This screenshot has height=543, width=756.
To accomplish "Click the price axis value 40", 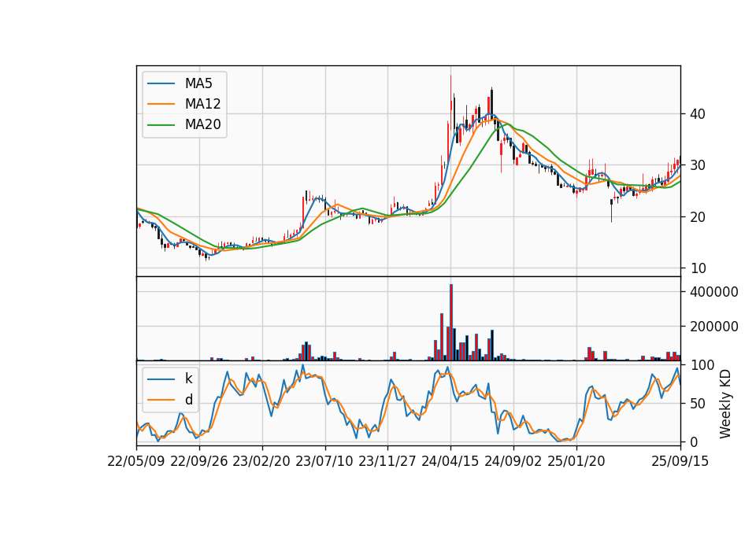I will click(x=698, y=114).
